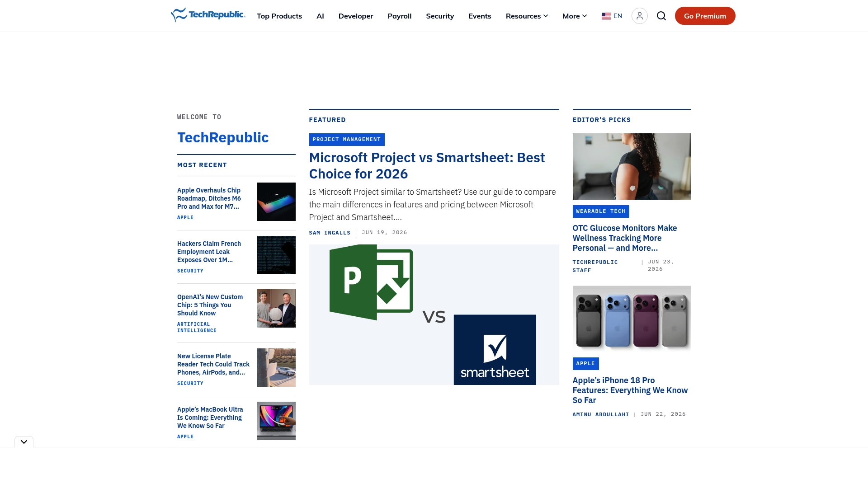
Task: Open the Payroll nav item
Action: coord(400,16)
